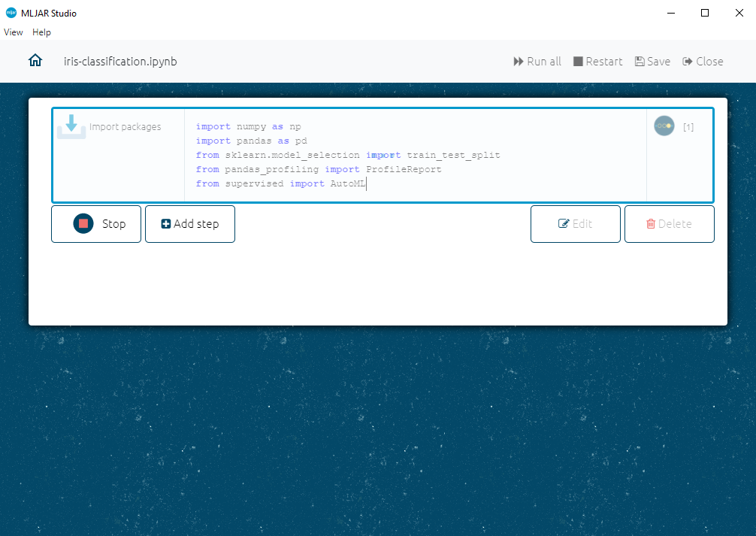Image resolution: width=756 pixels, height=536 pixels.
Task: Maximize the MLJAR Studio window
Action: coord(705,13)
